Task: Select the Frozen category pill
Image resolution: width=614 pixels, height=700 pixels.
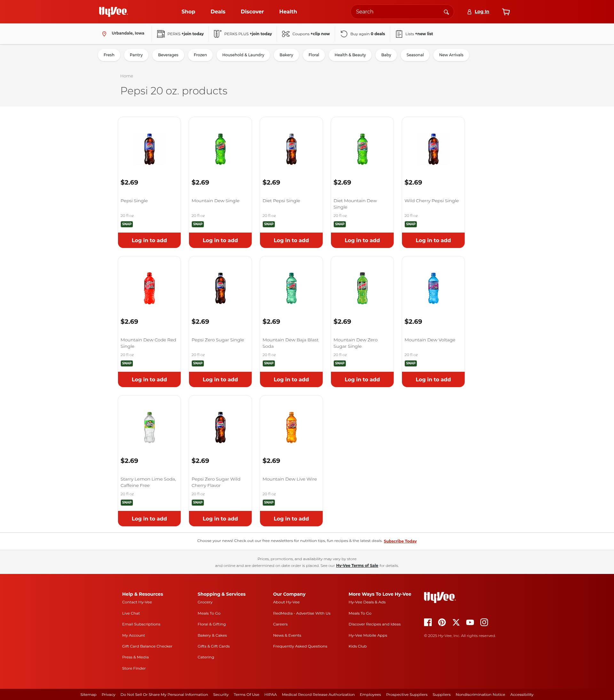Action: pos(200,55)
